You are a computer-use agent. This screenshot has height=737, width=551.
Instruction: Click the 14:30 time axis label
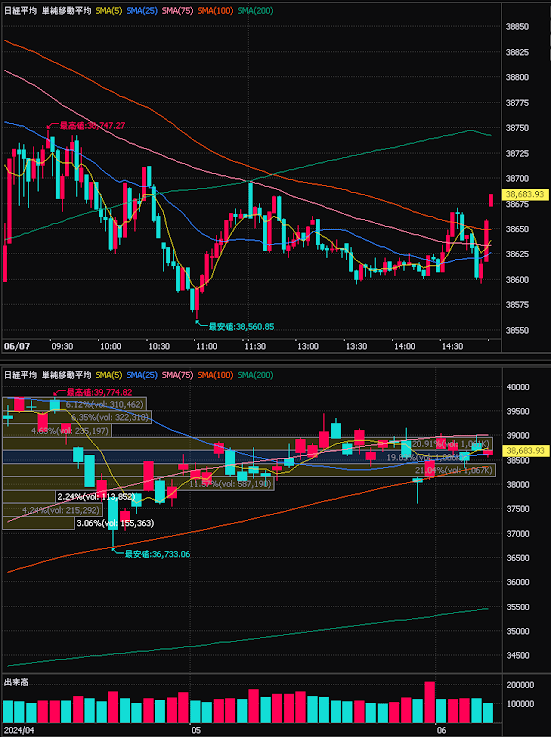pos(452,346)
